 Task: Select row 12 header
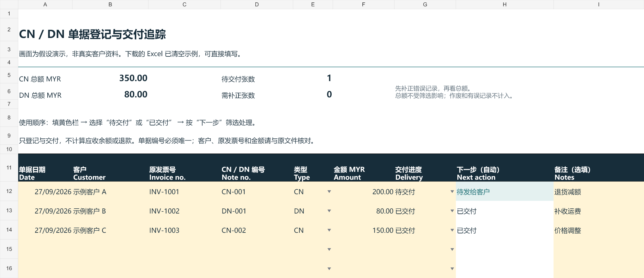tap(9, 191)
